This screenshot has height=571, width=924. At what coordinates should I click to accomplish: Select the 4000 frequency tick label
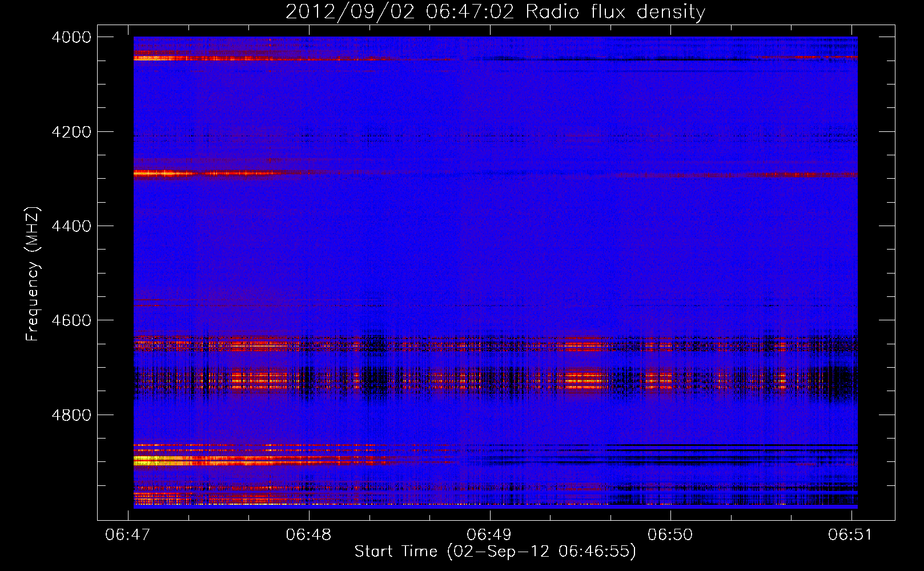(x=71, y=37)
